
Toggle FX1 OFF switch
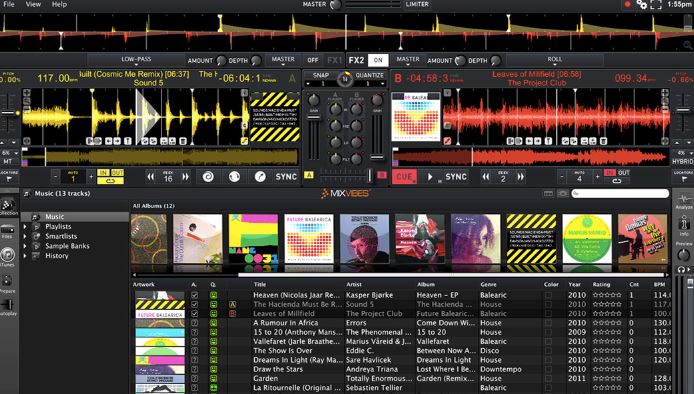(313, 60)
